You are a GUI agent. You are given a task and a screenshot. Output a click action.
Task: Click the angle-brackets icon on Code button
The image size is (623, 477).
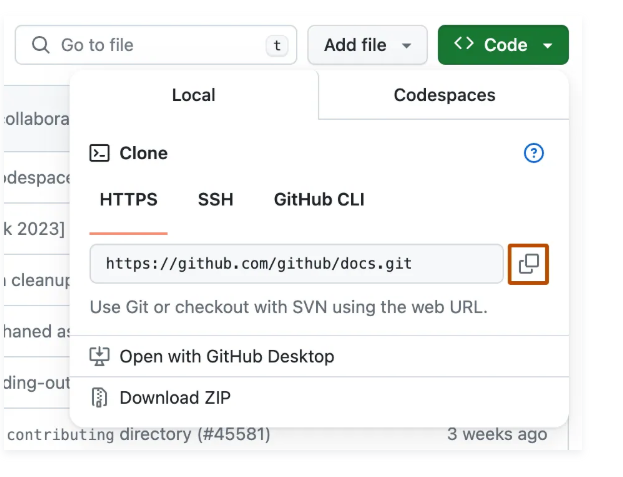pyautogui.click(x=464, y=44)
